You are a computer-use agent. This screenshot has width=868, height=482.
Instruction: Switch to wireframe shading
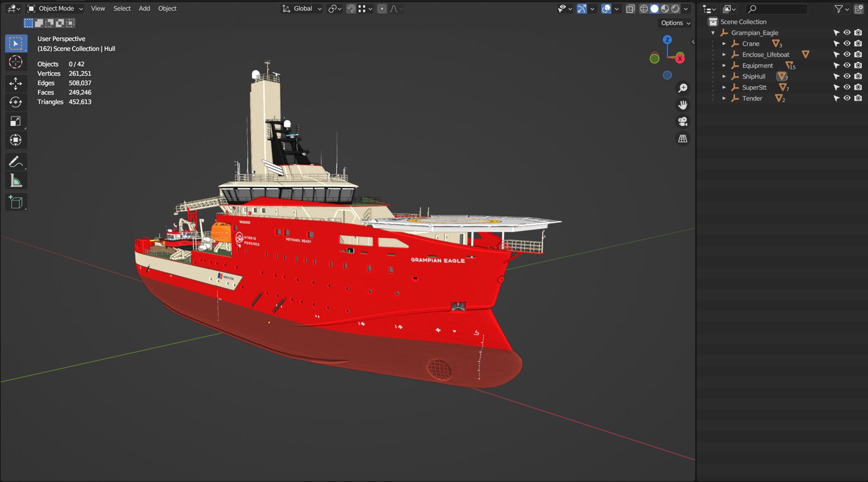coord(644,9)
